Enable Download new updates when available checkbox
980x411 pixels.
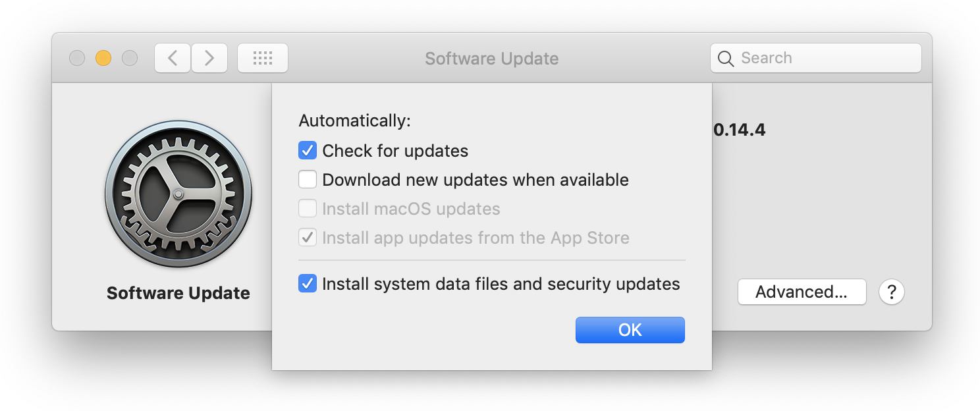[x=308, y=180]
